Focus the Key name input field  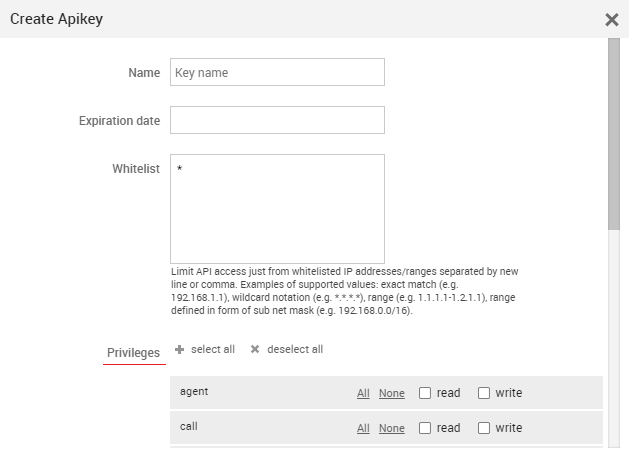click(x=277, y=72)
